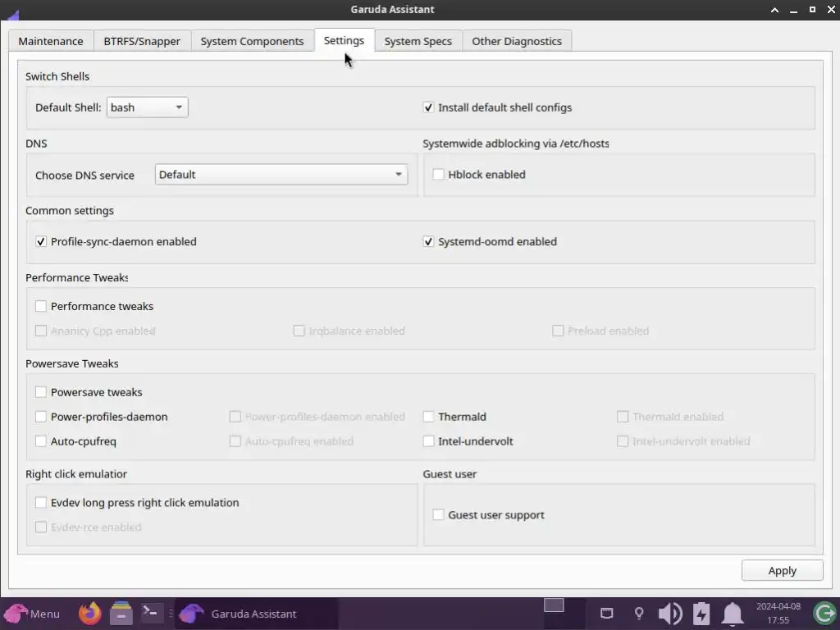Open the Menu launcher in taskbar
This screenshot has width=840, height=630.
point(32,614)
